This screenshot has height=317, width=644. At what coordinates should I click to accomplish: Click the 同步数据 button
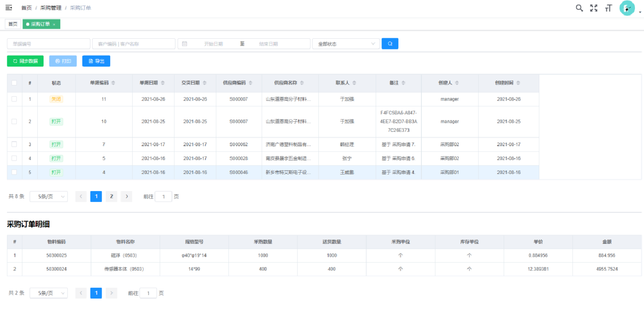(25, 61)
